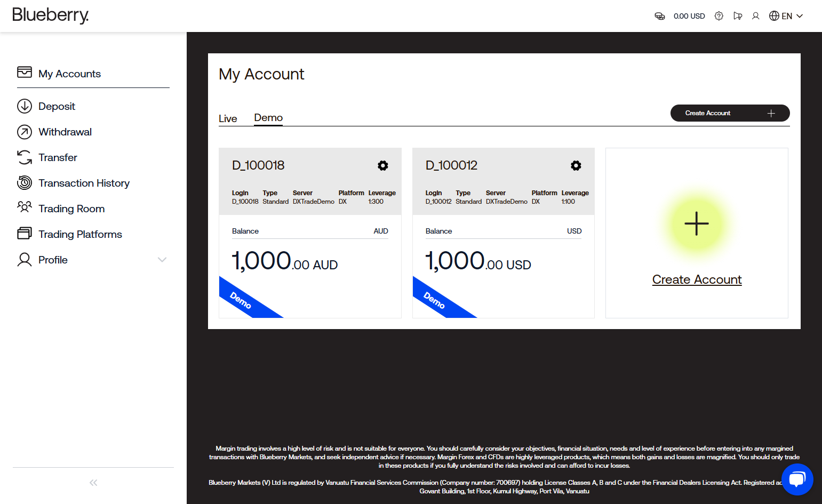Open Trading Platforms
The width and height of the screenshot is (822, 504).
click(x=80, y=234)
